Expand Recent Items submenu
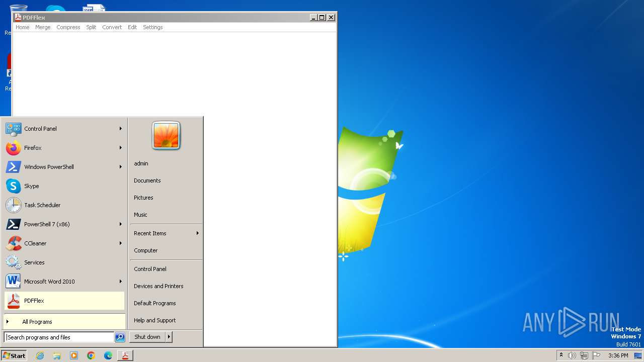The image size is (644, 362). pyautogui.click(x=166, y=233)
